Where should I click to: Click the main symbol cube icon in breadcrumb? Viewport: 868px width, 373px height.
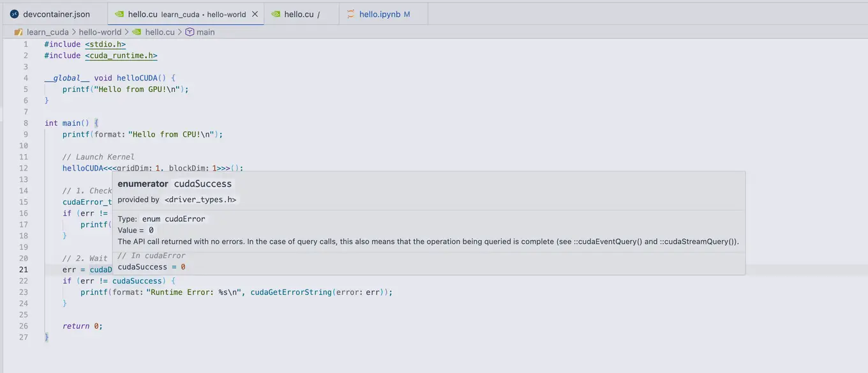pos(190,32)
